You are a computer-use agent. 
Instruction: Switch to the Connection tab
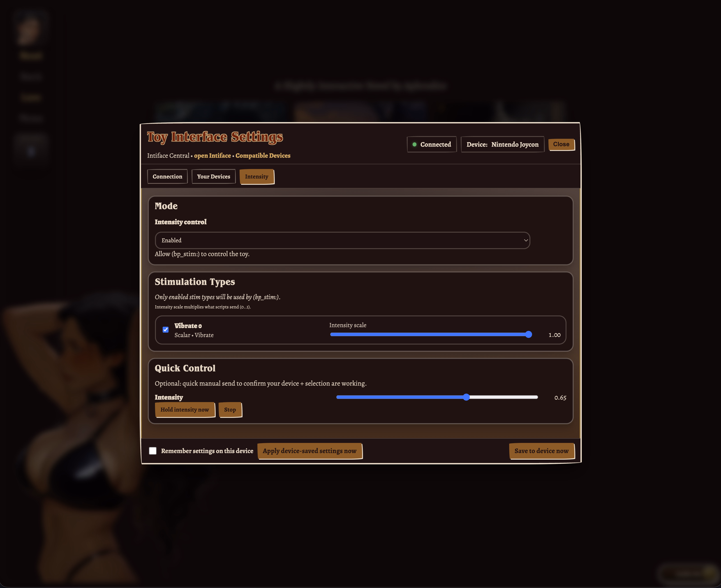click(167, 176)
